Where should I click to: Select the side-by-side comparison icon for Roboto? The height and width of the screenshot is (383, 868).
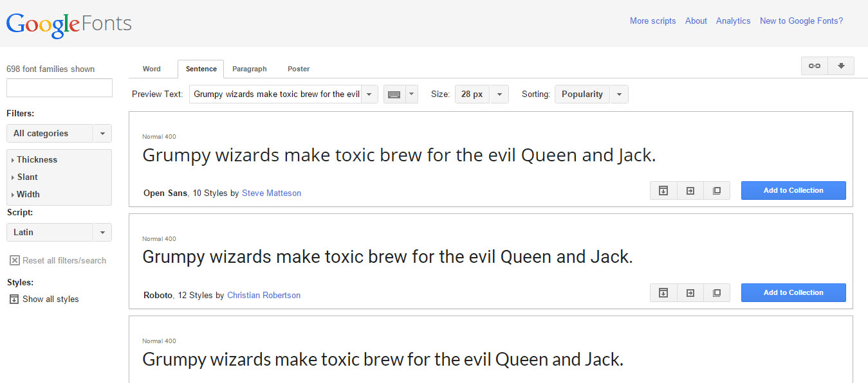click(x=717, y=292)
